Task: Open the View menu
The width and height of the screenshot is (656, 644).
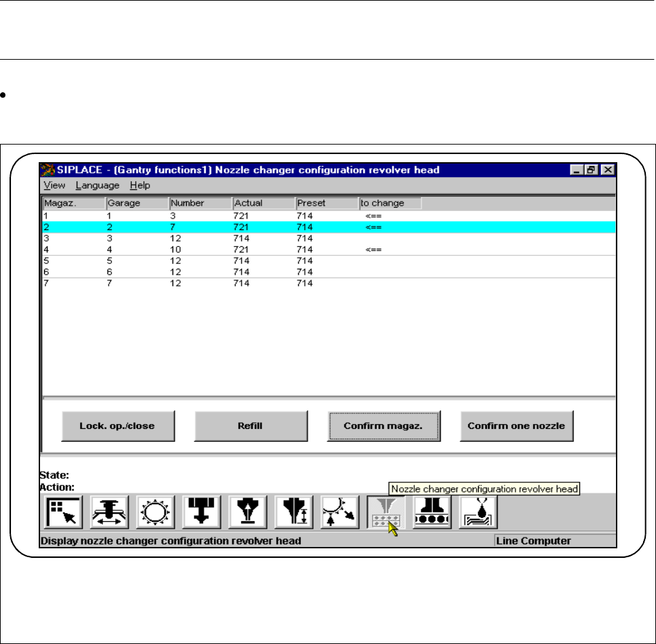Action: click(54, 185)
